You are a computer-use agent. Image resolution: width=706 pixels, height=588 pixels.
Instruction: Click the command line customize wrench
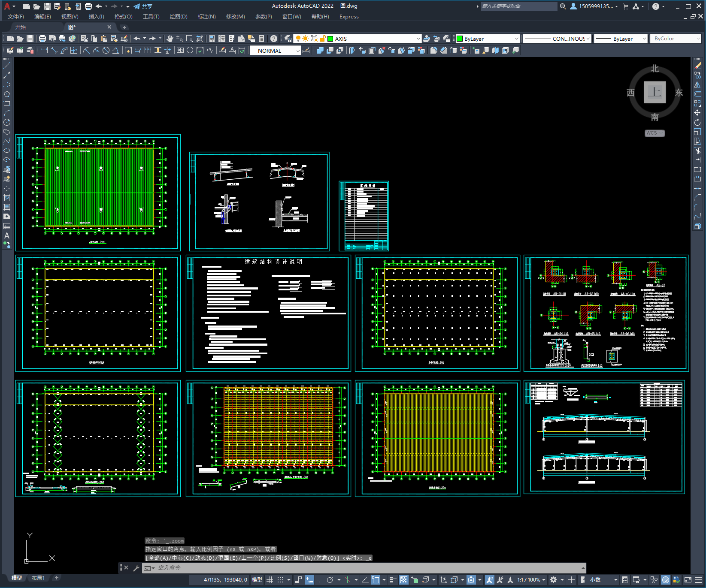[136, 568]
